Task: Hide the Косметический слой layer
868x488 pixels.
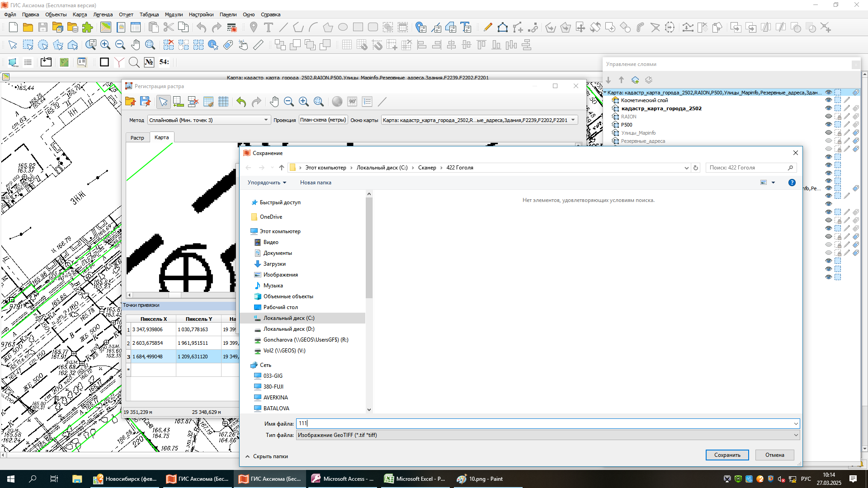Action: (x=828, y=100)
